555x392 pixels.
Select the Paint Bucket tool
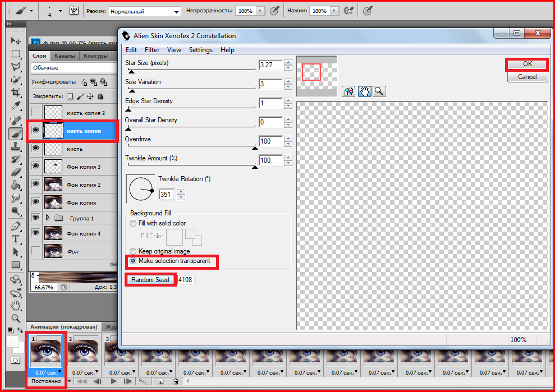pyautogui.click(x=16, y=185)
